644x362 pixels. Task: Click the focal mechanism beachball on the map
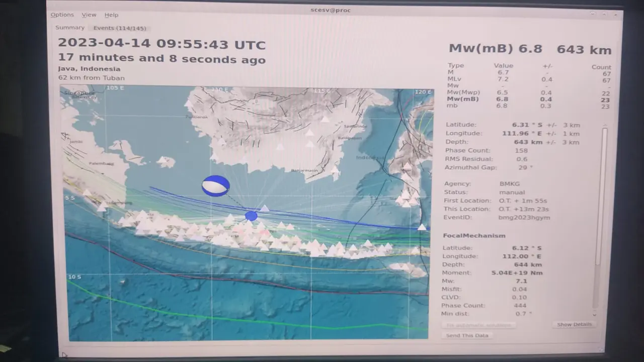tap(215, 186)
